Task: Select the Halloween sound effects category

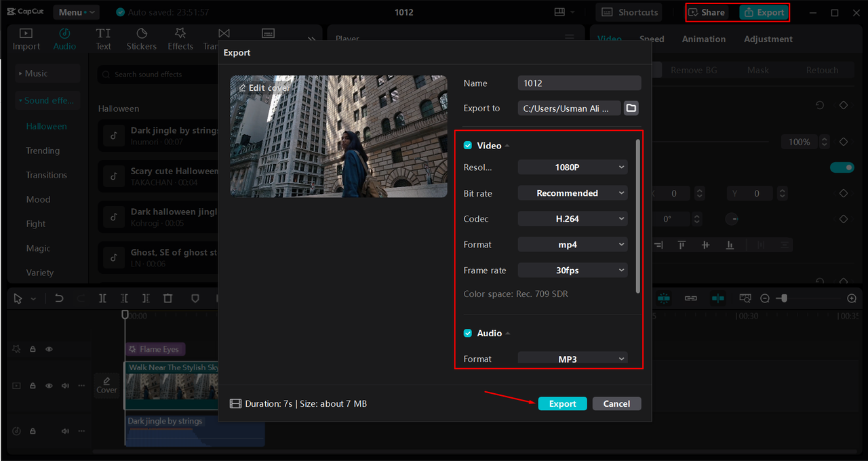Action: tap(46, 126)
